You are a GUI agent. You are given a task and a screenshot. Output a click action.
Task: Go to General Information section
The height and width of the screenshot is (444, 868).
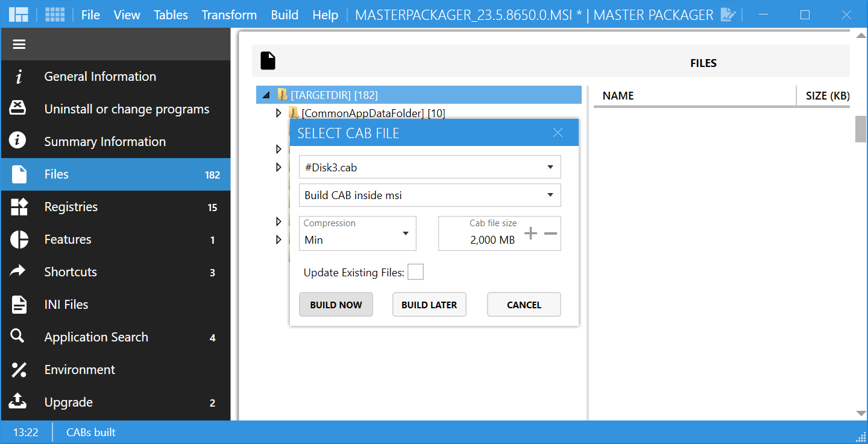116,77
